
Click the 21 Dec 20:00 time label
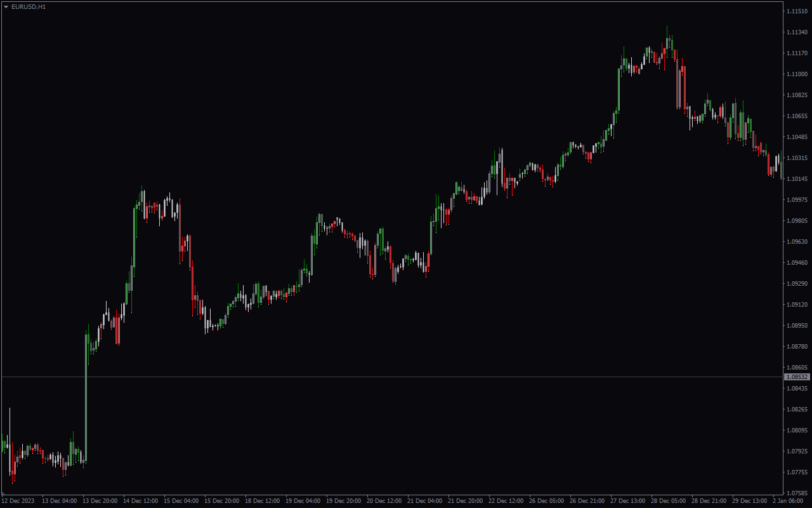pos(466,501)
